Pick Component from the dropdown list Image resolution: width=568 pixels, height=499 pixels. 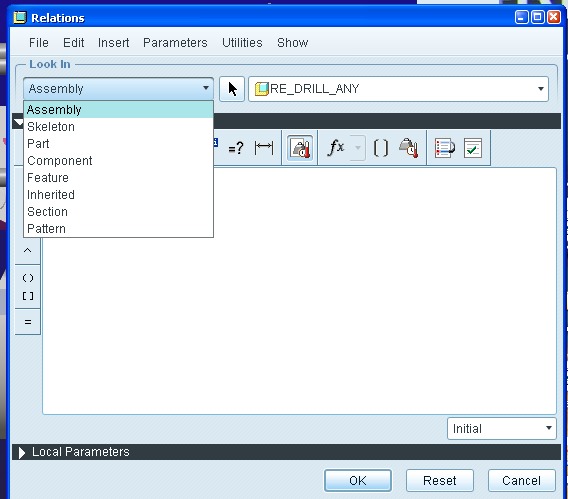118,161
